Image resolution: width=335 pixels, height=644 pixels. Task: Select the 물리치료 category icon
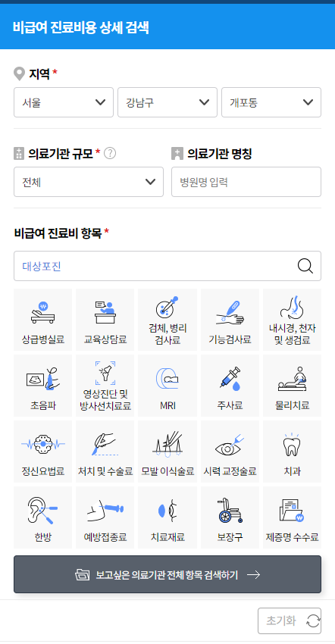[293, 386]
